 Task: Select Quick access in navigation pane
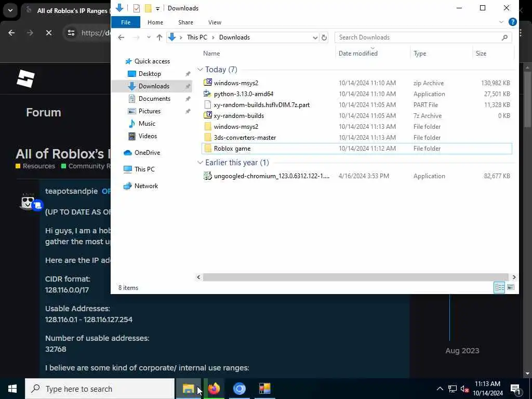click(x=152, y=61)
